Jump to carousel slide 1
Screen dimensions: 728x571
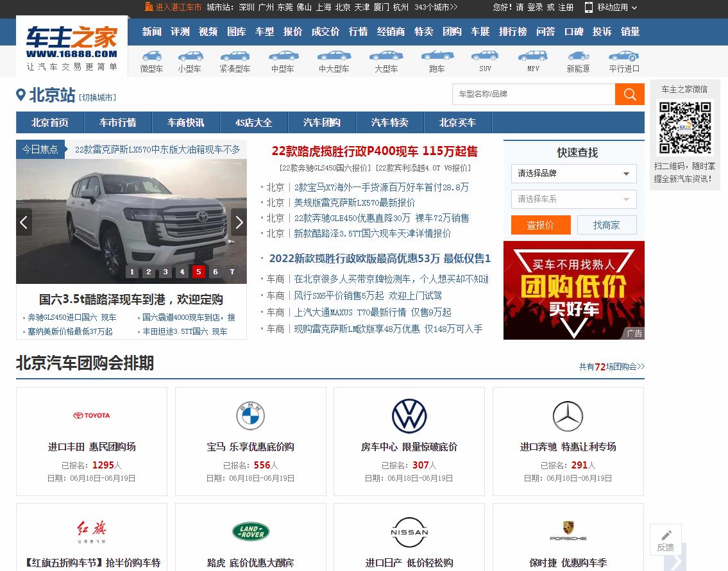(132, 272)
